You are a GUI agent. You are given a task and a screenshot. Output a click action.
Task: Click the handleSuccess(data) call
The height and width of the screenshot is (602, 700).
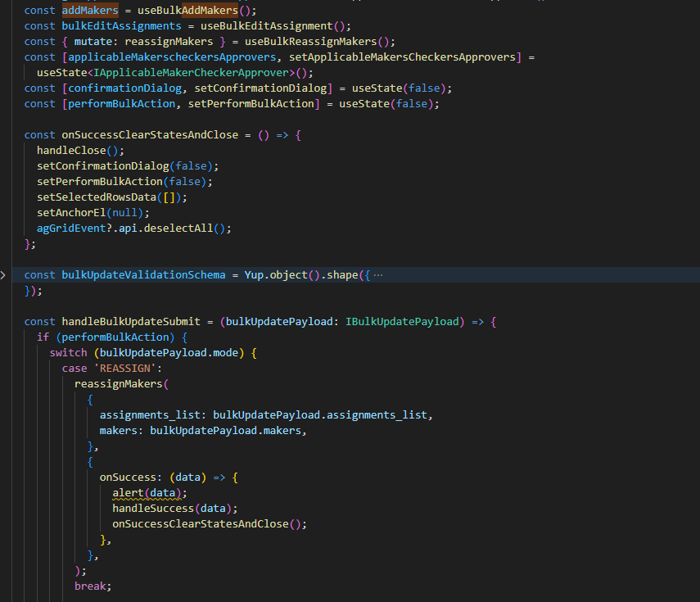click(172, 509)
